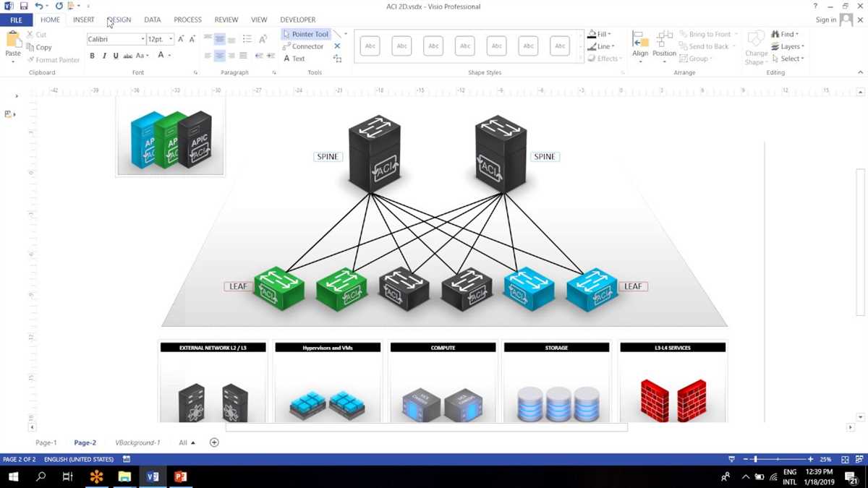Image resolution: width=868 pixels, height=488 pixels.
Task: Open the Align tool
Action: click(x=640, y=45)
